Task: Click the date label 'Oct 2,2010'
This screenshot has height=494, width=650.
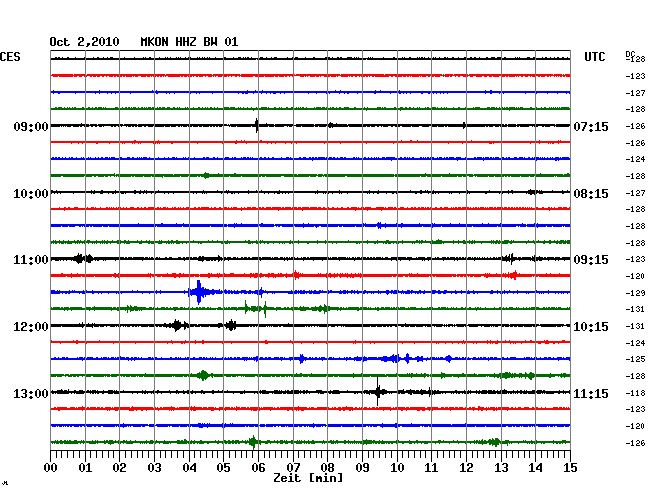Action: [x=84, y=42]
